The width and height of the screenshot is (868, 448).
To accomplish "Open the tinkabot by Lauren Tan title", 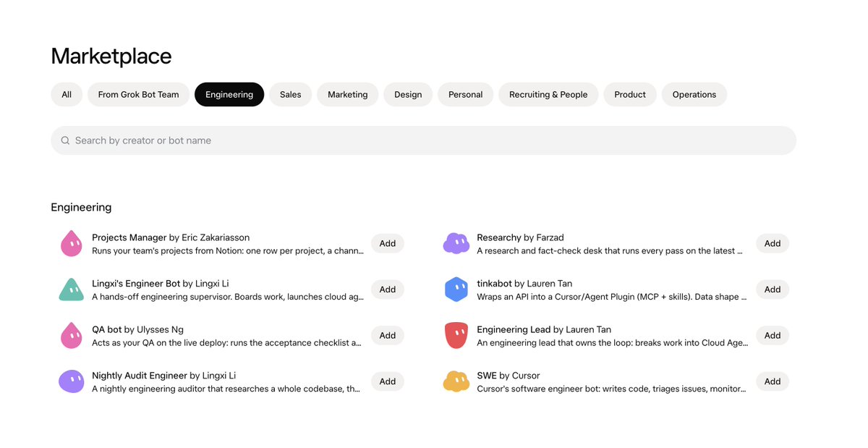I will [x=524, y=284].
